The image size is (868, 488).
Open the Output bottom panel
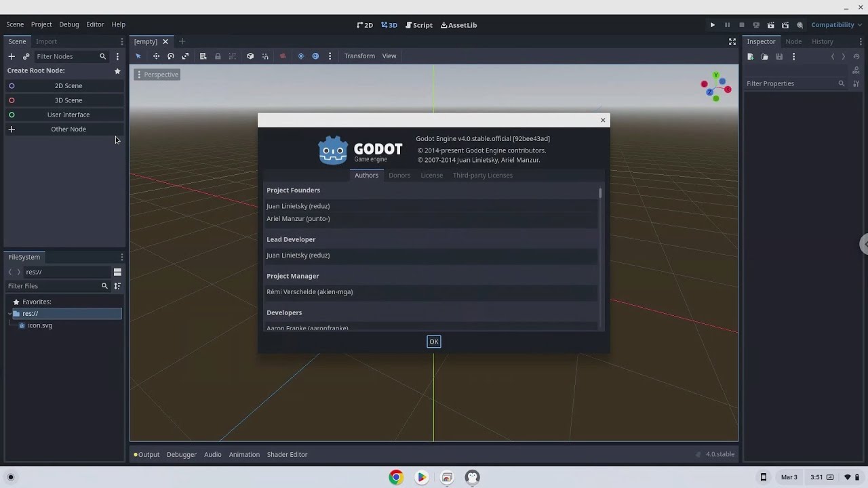click(x=146, y=454)
